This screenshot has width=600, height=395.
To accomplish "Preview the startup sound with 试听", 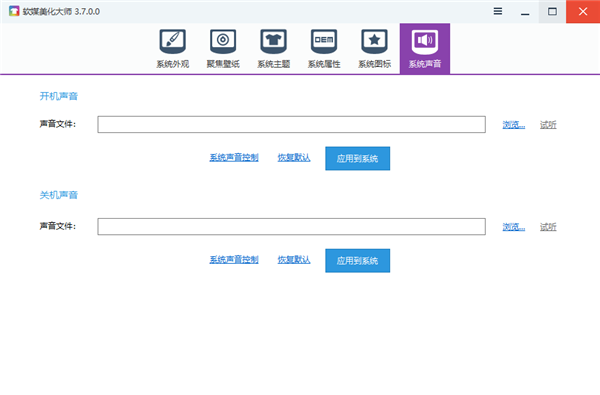I will click(548, 125).
